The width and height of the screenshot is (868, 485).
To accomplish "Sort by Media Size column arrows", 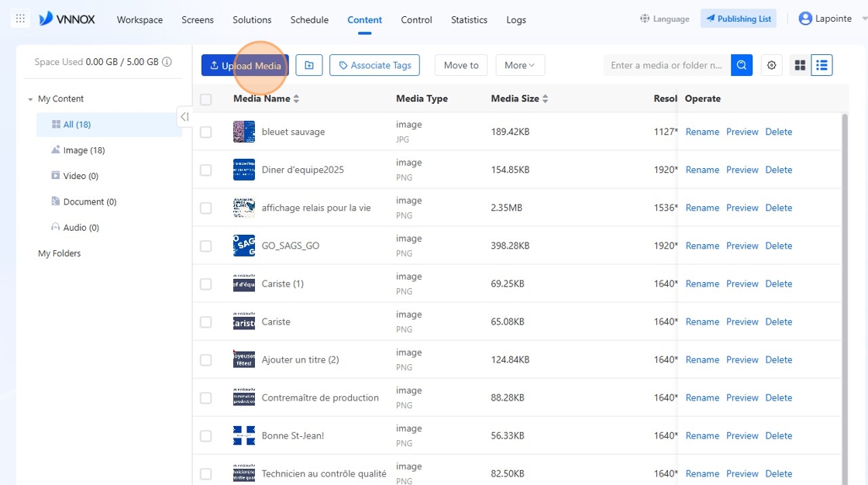I will 546,98.
